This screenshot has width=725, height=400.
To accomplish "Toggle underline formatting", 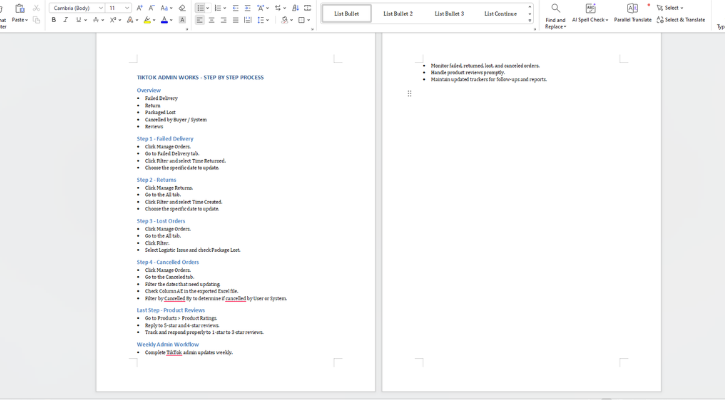I will (78, 20).
